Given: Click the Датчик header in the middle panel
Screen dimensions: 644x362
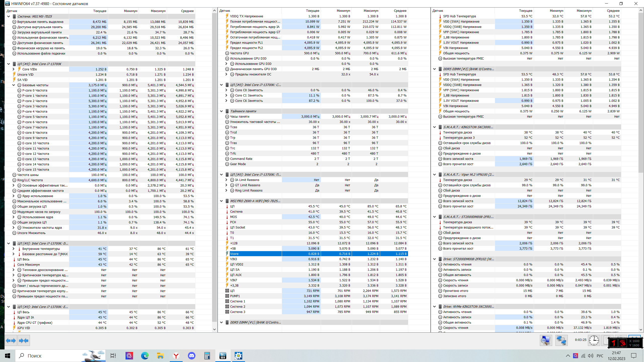Looking at the screenshot, I should [x=225, y=11].
